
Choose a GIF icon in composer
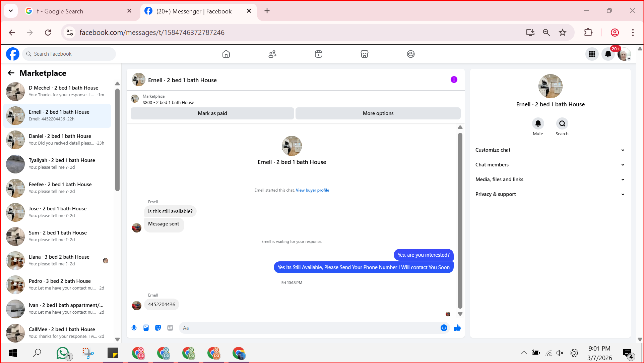170,328
